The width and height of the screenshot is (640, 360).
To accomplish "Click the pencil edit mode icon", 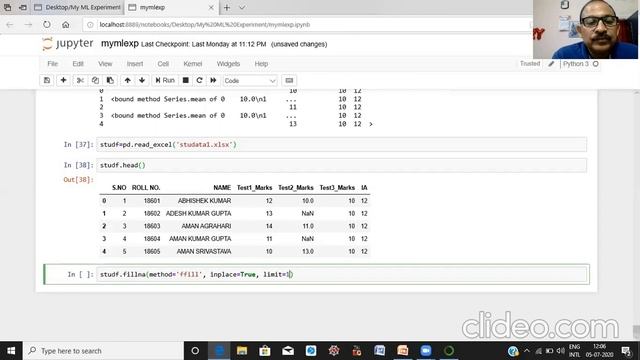I will (551, 64).
